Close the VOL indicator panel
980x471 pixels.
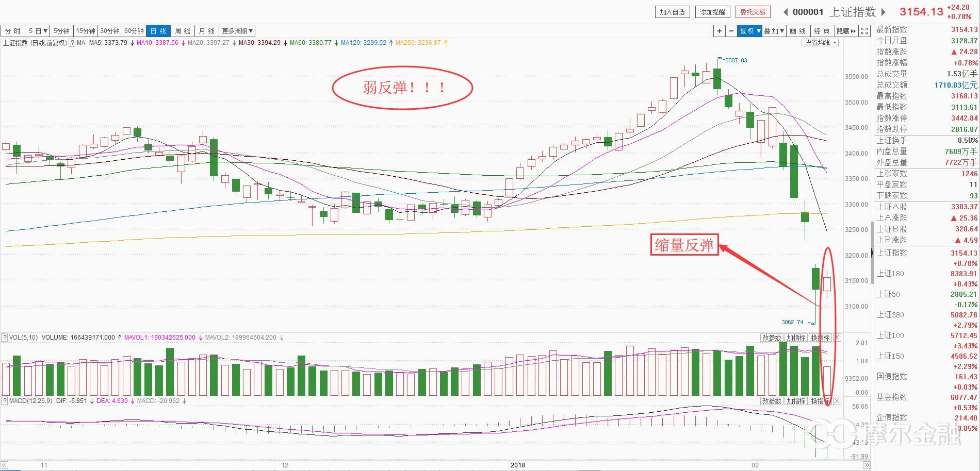coord(837,338)
